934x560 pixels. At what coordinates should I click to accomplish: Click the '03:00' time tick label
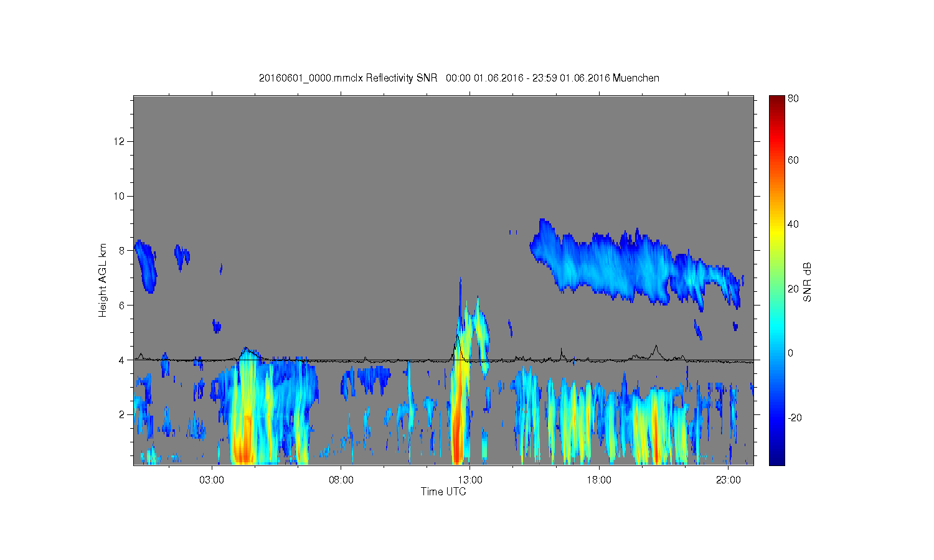click(212, 480)
